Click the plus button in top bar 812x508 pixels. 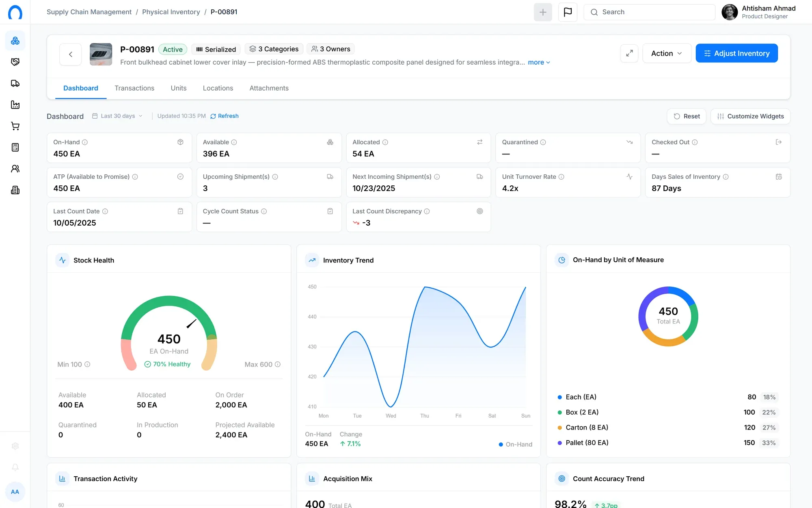click(x=543, y=12)
